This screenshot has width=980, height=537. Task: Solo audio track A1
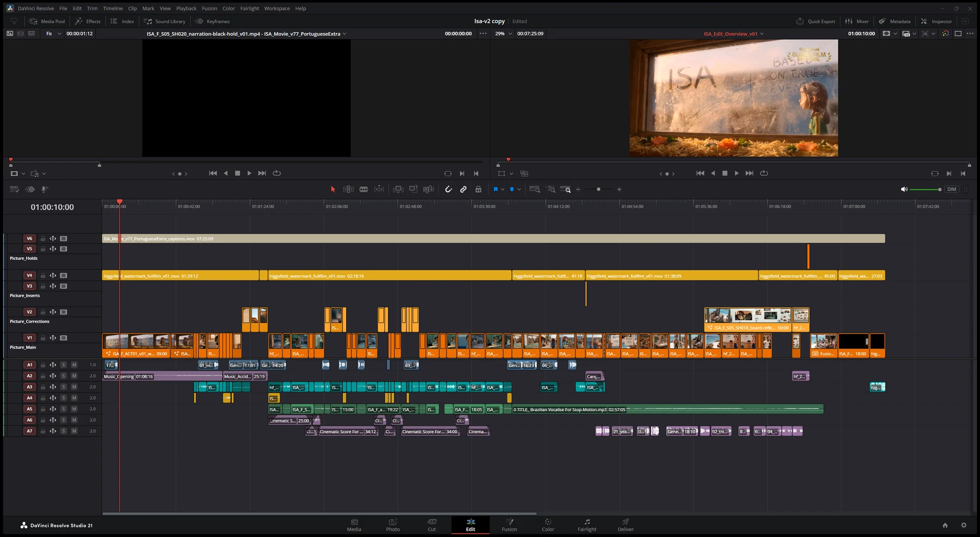click(x=63, y=365)
